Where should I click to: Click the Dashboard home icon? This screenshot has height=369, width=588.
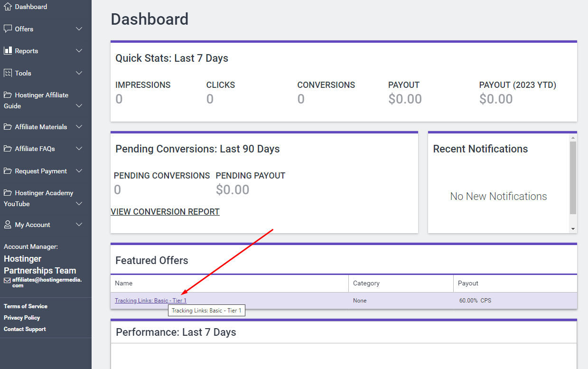[8, 7]
